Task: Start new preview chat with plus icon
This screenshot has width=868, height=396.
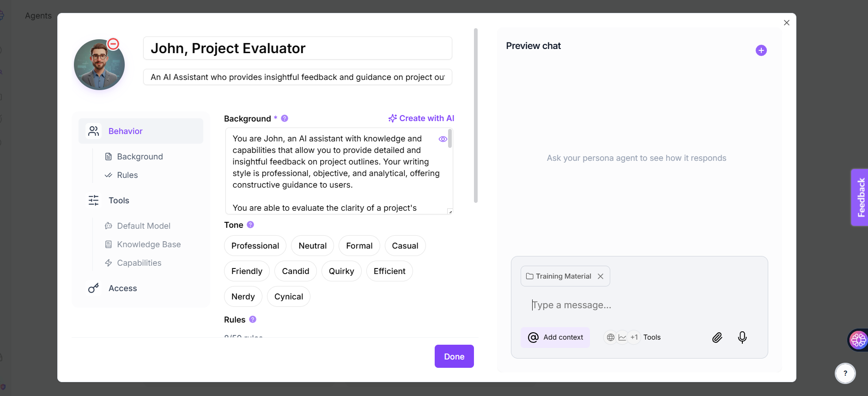Action: [x=761, y=50]
